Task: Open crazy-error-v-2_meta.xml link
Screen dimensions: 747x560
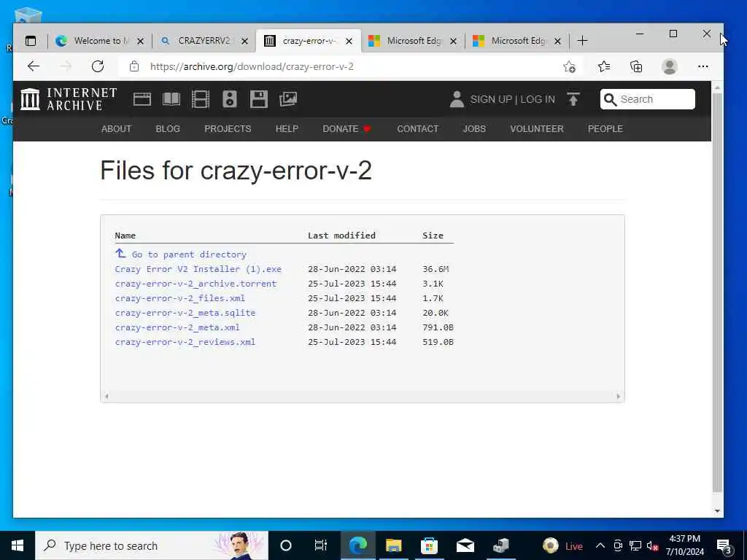Action: pyautogui.click(x=177, y=327)
